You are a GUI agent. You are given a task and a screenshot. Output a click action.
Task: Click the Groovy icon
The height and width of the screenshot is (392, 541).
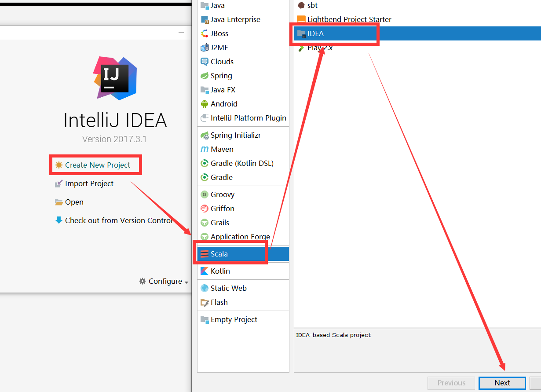point(205,194)
